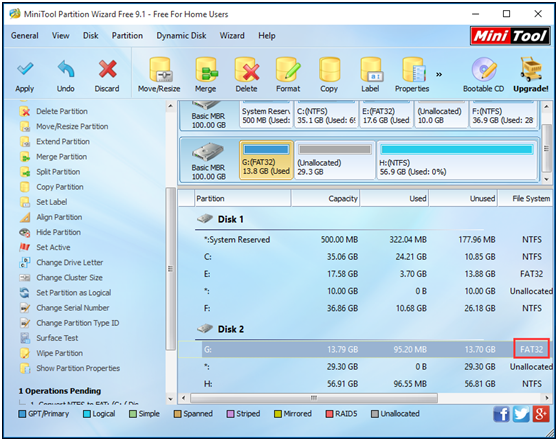Open Change Drive Letter action
Image resolution: width=558 pixels, height=441 pixels.
69,263
